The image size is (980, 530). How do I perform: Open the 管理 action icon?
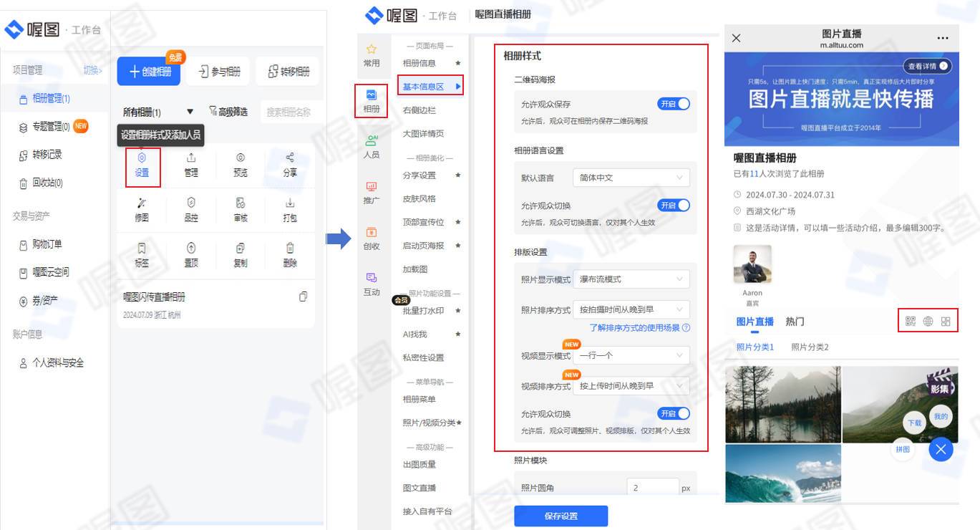(x=191, y=158)
